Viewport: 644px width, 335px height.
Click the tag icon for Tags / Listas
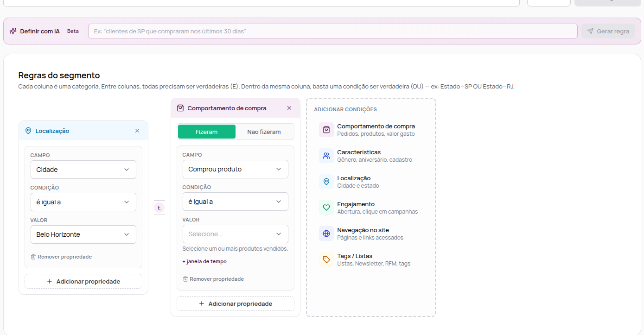coord(326,259)
